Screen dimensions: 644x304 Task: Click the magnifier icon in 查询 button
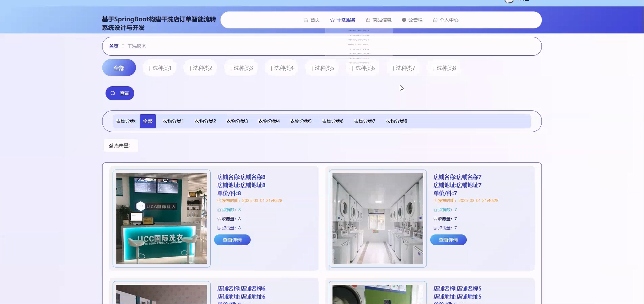coord(113,93)
